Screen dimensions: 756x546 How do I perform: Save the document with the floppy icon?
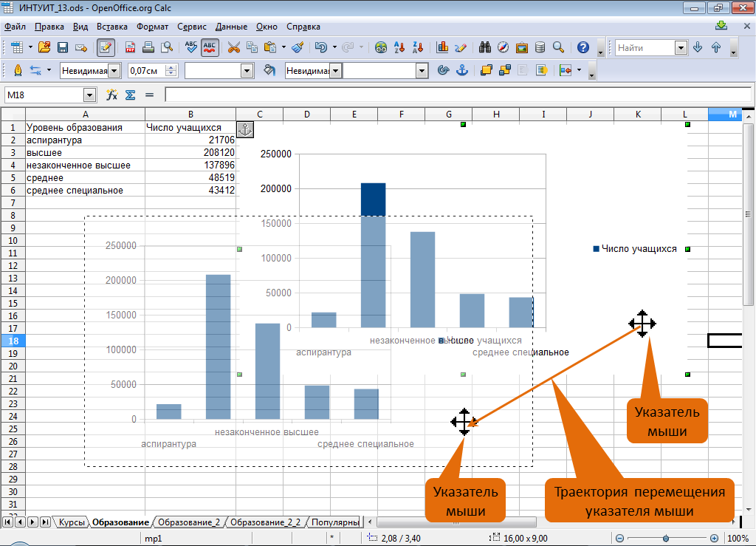(63, 47)
